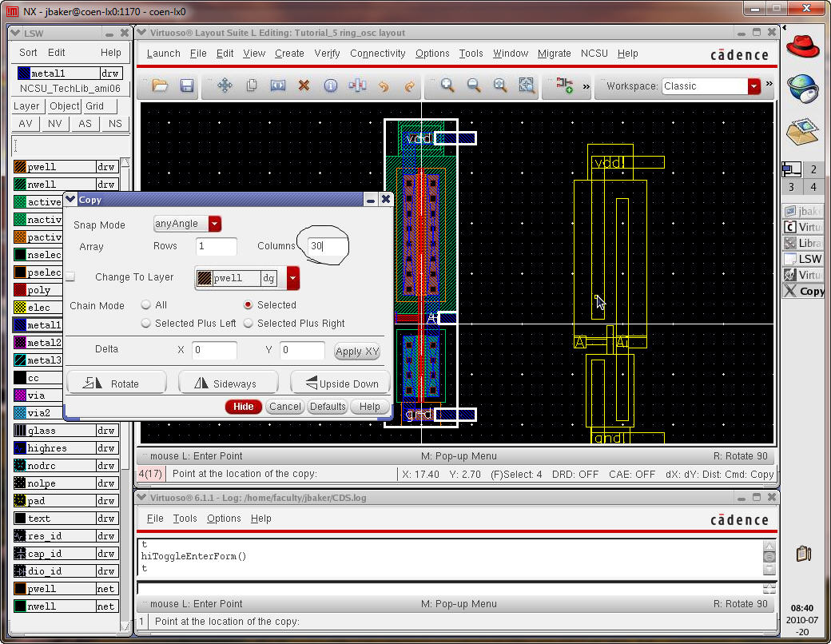Open the Verify menu
The width and height of the screenshot is (831, 644).
327,54
